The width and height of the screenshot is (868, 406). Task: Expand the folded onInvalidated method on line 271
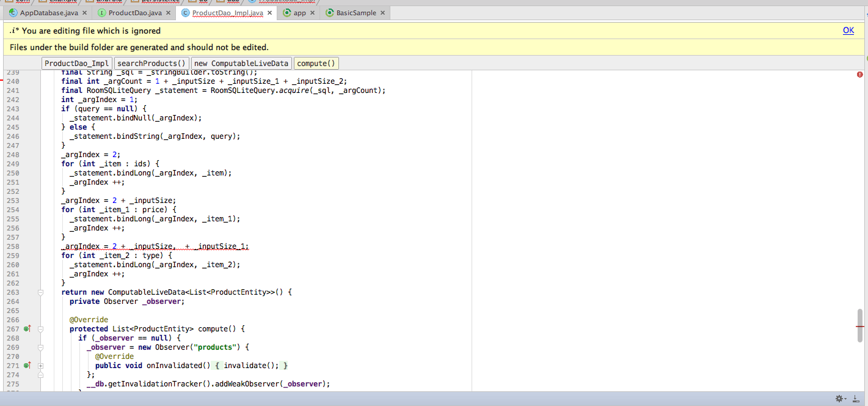tap(41, 366)
